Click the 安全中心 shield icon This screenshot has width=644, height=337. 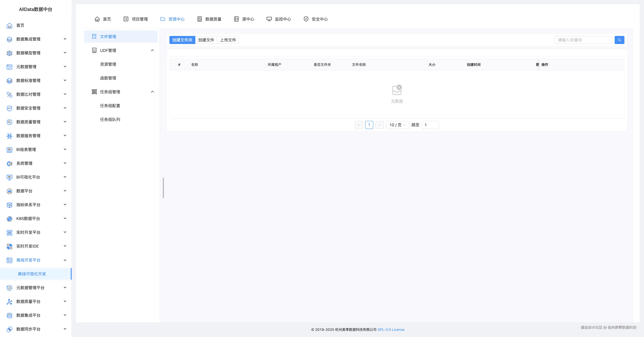coord(306,19)
